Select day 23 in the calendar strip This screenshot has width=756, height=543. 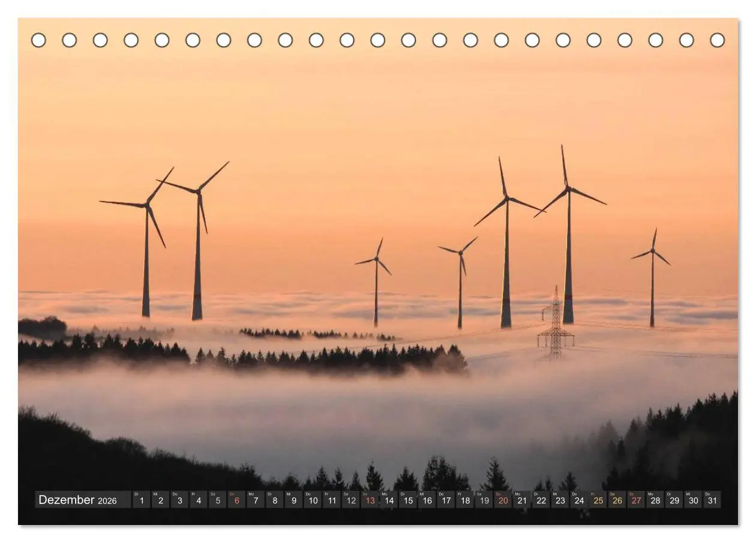[560, 500]
